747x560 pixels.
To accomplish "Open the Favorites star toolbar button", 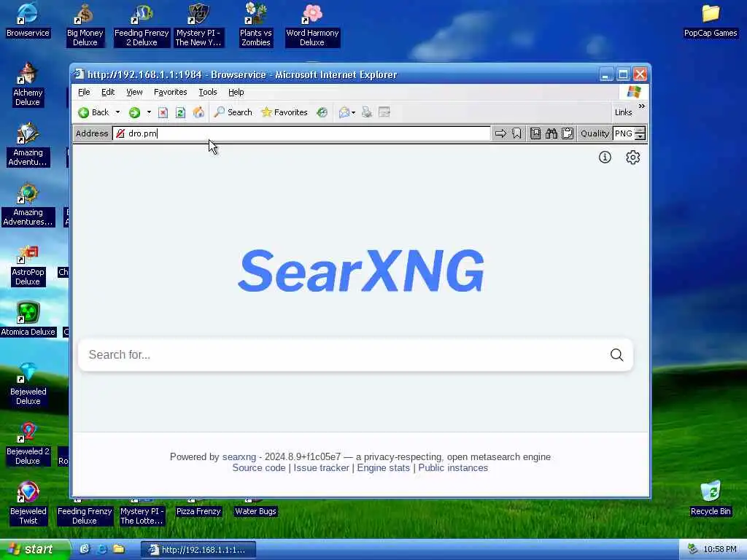I will tap(285, 112).
